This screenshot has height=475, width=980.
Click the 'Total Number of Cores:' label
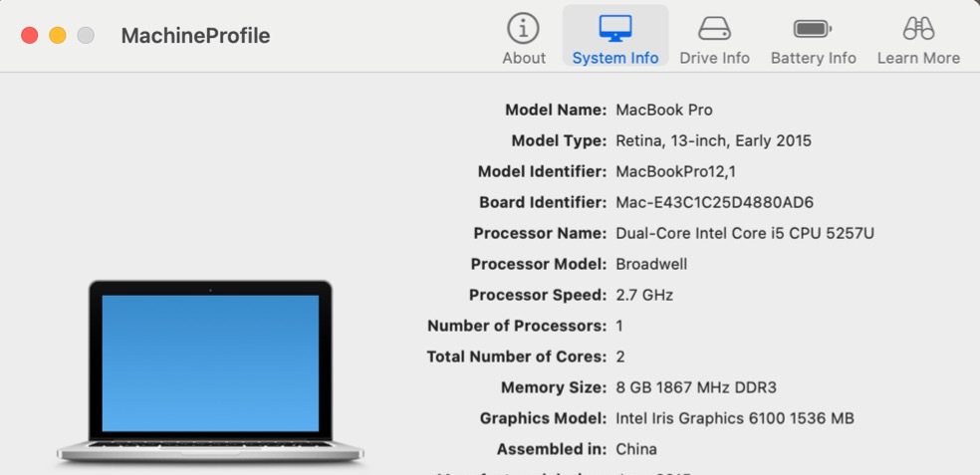click(516, 356)
